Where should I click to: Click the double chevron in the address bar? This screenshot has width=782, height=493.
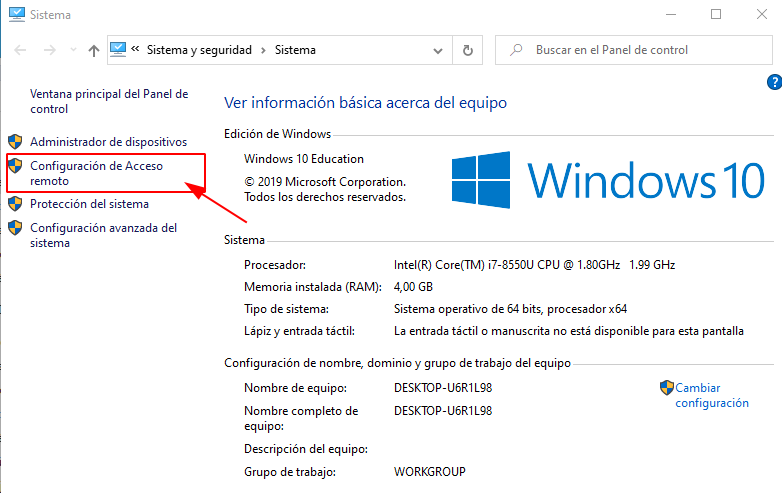(x=135, y=49)
